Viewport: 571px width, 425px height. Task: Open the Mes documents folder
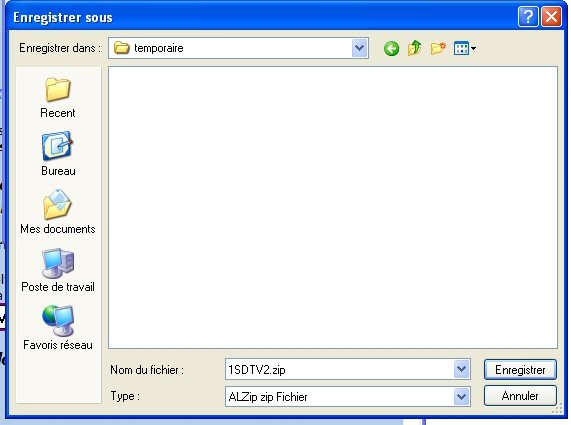click(x=58, y=212)
